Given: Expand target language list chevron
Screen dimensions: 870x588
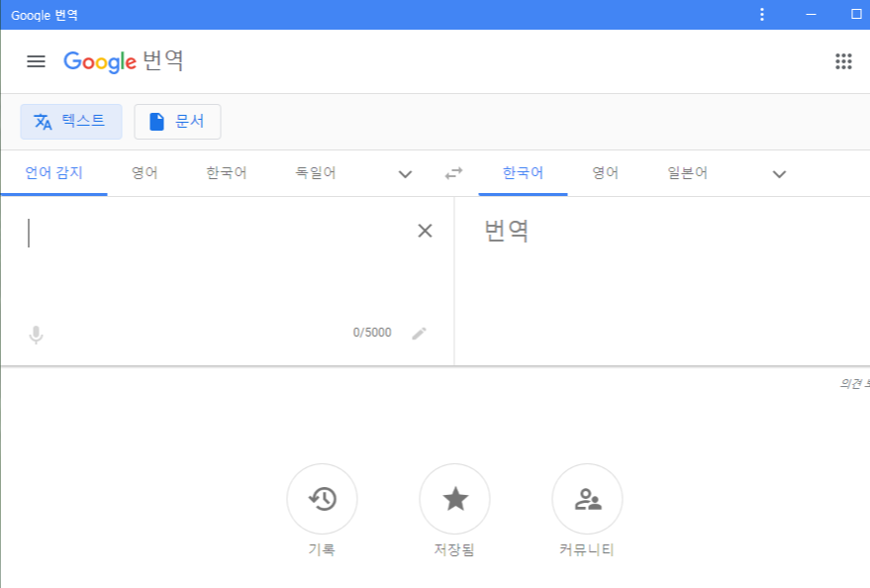Looking at the screenshot, I should [x=779, y=174].
